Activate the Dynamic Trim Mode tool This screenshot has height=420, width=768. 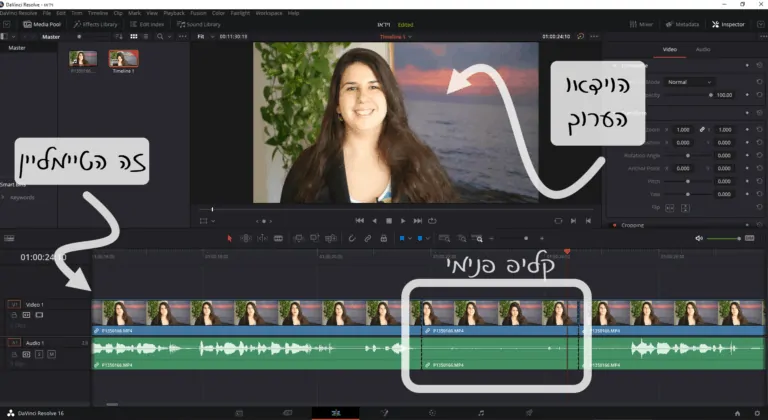pyautogui.click(x=263, y=238)
